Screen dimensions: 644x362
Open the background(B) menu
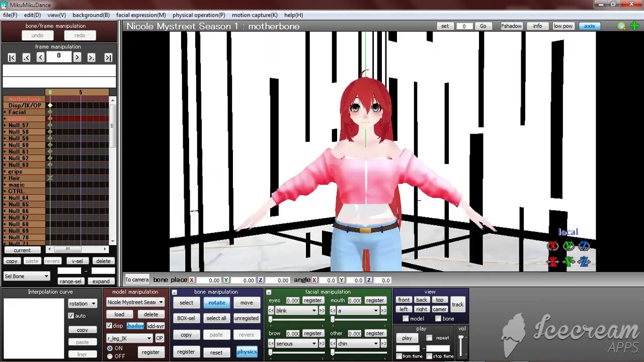pyautogui.click(x=91, y=15)
